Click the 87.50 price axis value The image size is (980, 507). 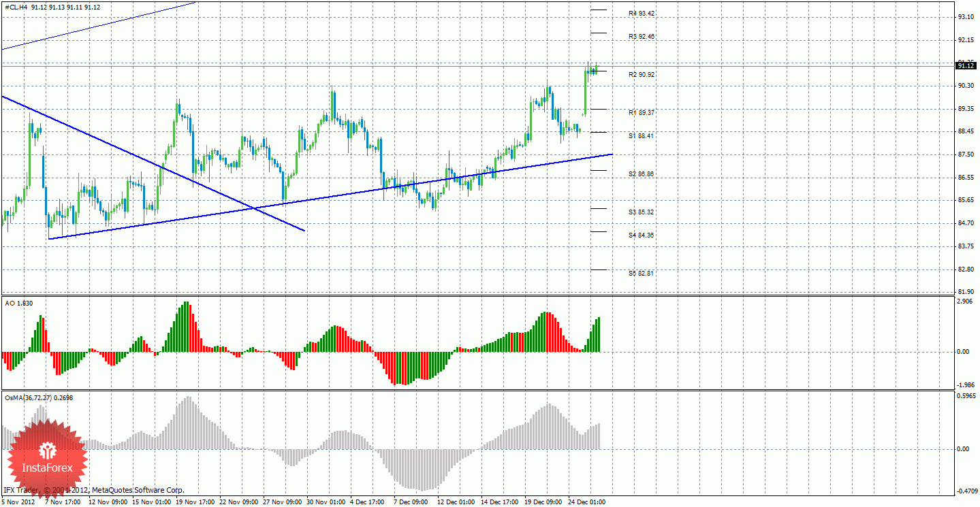click(x=966, y=154)
